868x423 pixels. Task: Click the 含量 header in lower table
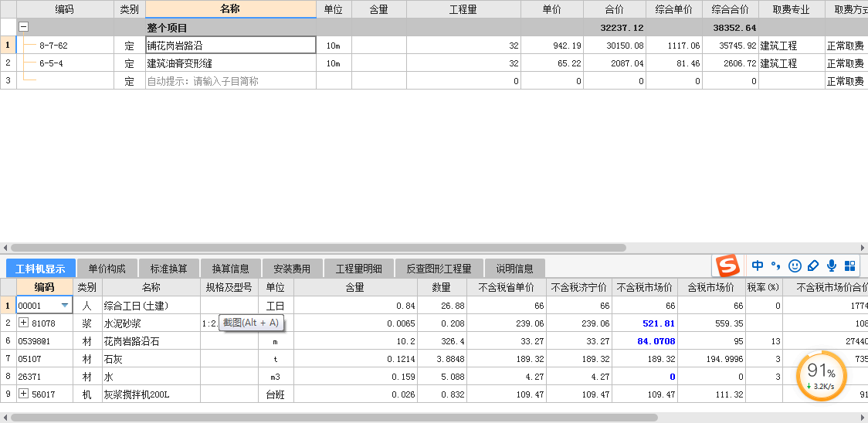pos(354,287)
